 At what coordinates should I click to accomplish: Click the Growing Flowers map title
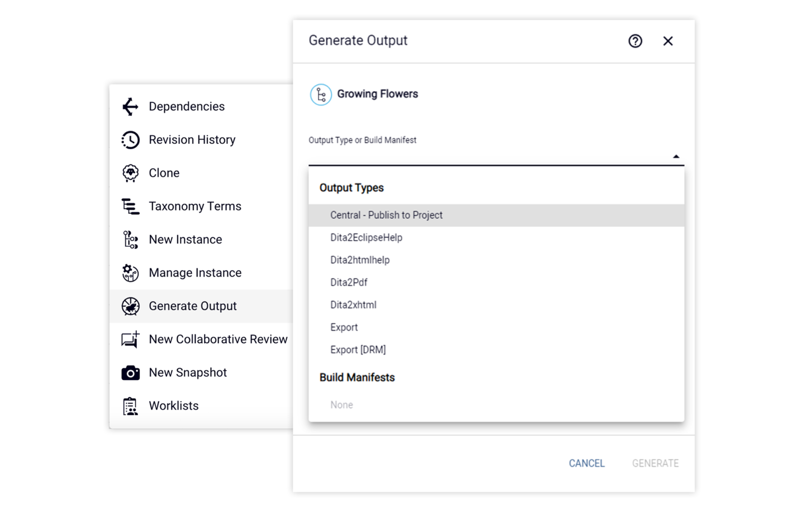[x=377, y=94]
